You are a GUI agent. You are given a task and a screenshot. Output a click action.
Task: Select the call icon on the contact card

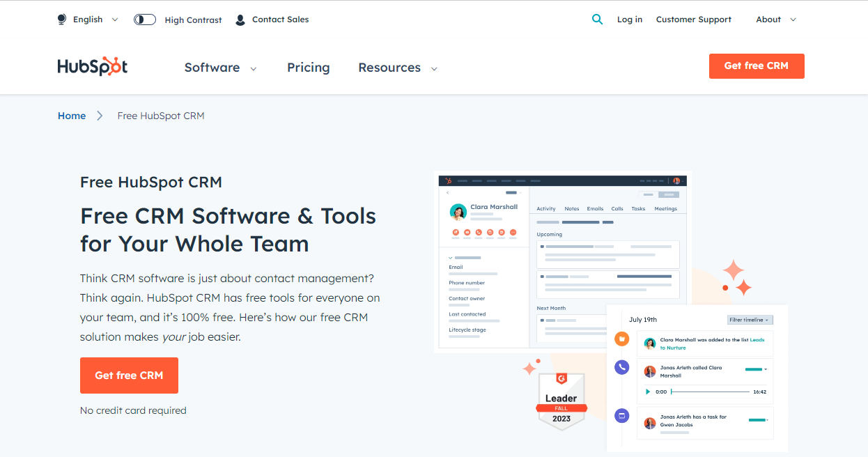[479, 232]
